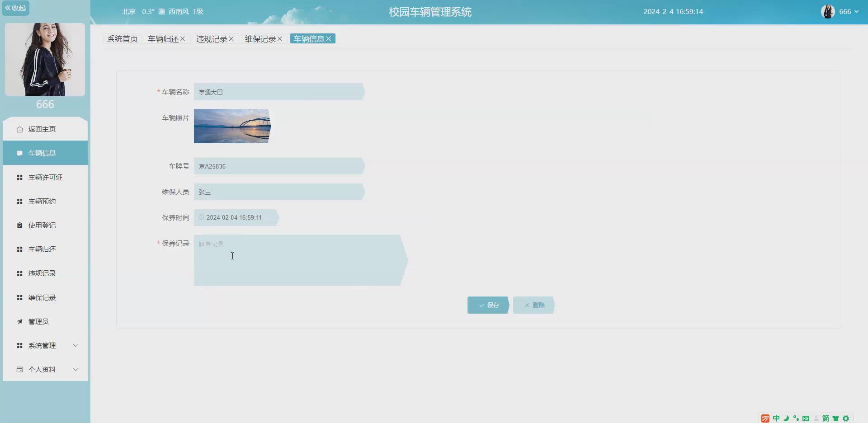Click the 维保人员 input field
Image resolution: width=868 pixels, height=423 pixels.
coord(279,192)
